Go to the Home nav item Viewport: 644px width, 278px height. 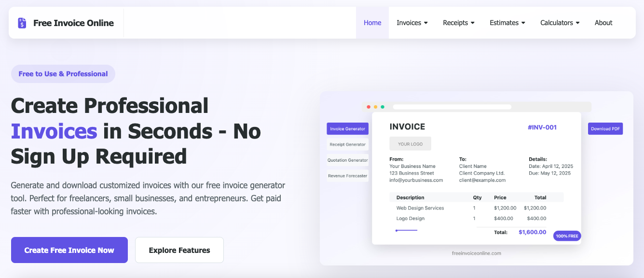pos(372,23)
